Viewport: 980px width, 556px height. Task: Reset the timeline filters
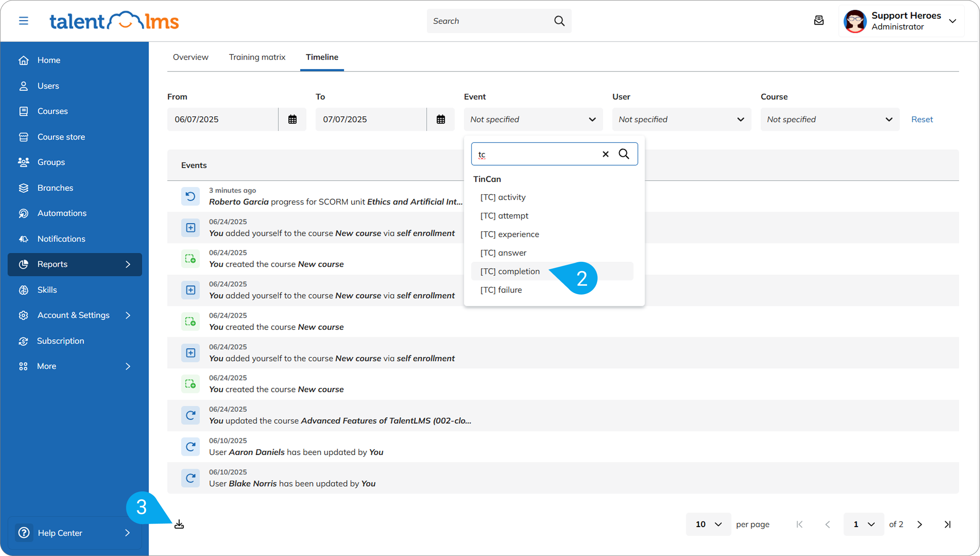922,119
